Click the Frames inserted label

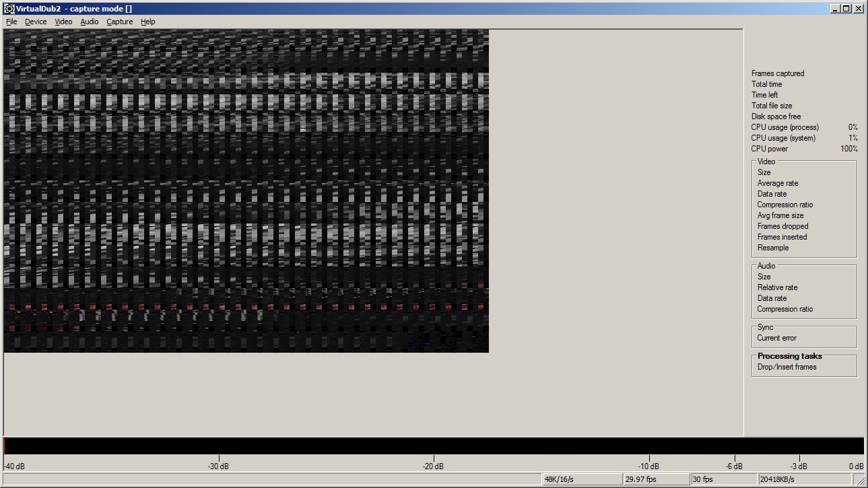(x=782, y=237)
